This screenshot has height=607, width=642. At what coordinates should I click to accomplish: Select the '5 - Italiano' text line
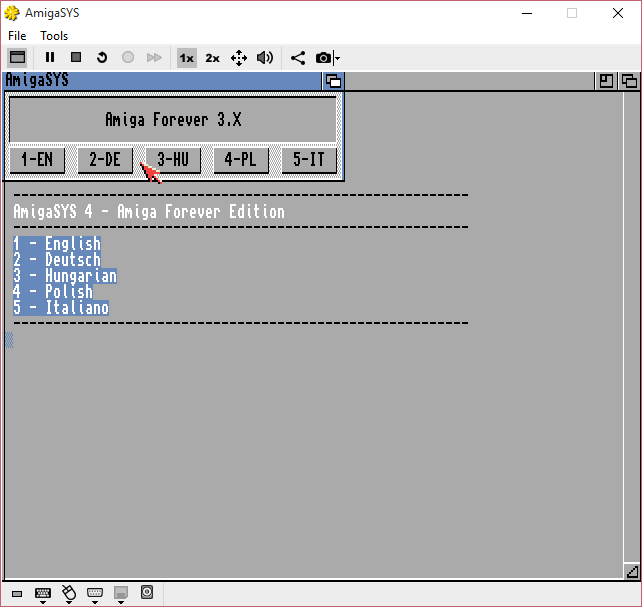point(61,308)
